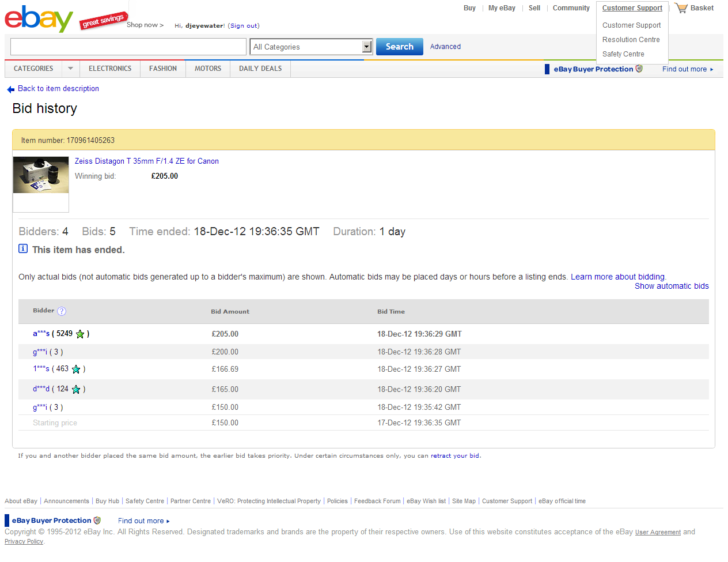Open Partner Centre footer link

(x=191, y=501)
